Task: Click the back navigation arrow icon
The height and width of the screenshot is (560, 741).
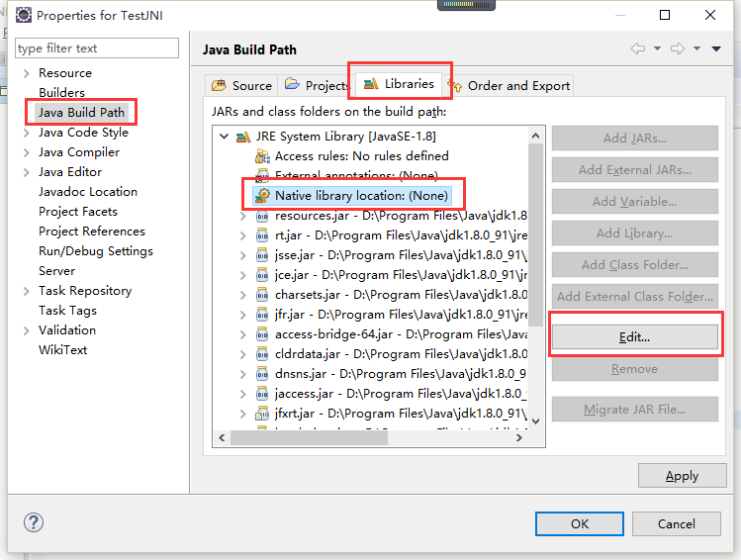Action: (638, 49)
